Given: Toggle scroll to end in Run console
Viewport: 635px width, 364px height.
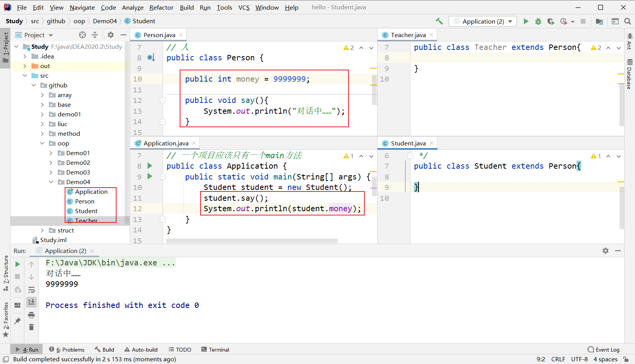Looking at the screenshot, I should pos(31,302).
